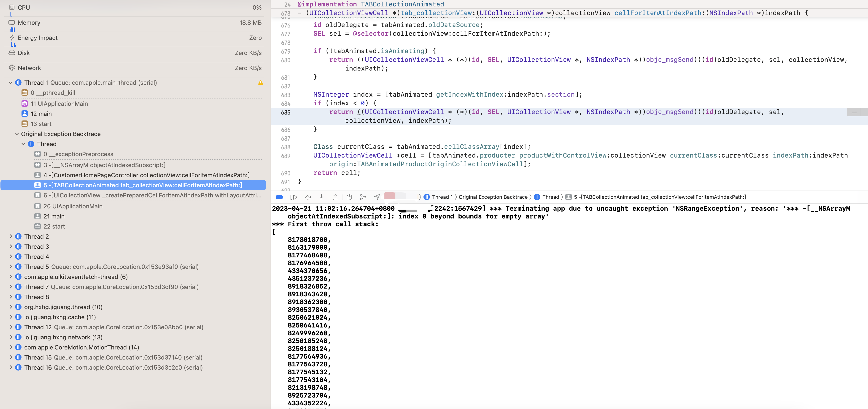Select frame 3 NSArrayM objectAtIndexedSubscript

pyautogui.click(x=104, y=165)
